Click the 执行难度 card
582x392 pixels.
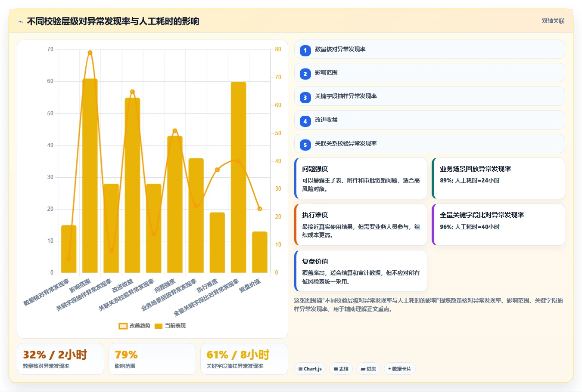(361, 225)
